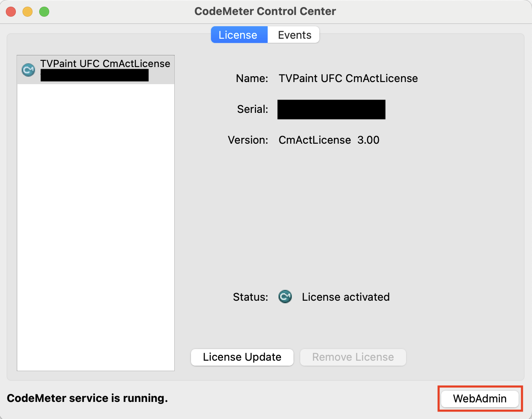Click the Serial: label
This screenshot has width=532, height=419.
[x=253, y=109]
